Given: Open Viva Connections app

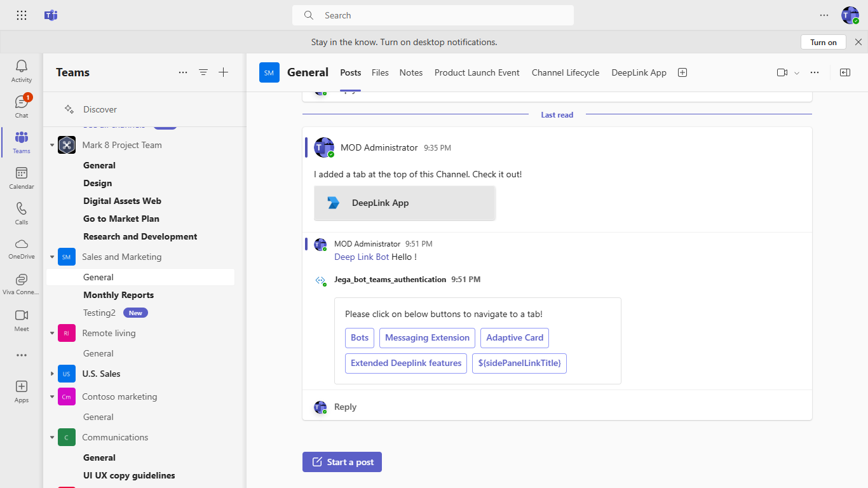Looking at the screenshot, I should [22, 285].
